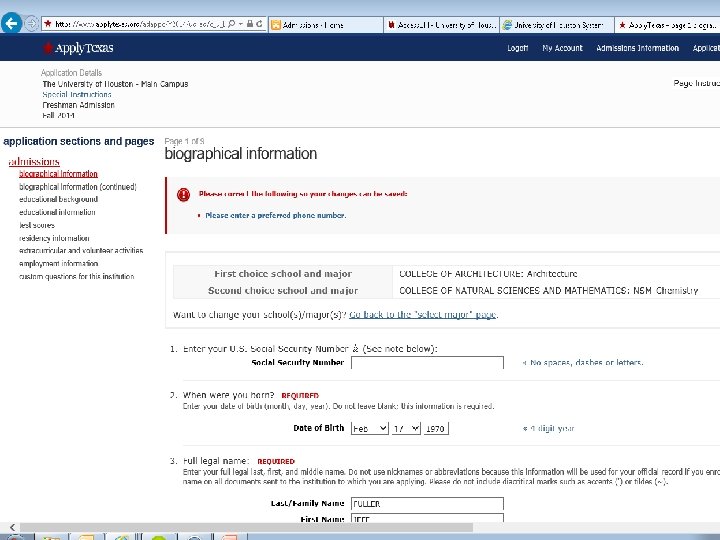Image resolution: width=720 pixels, height=540 pixels.
Task: Click the 'Please enter a preferred phone number' message
Action: (x=276, y=215)
